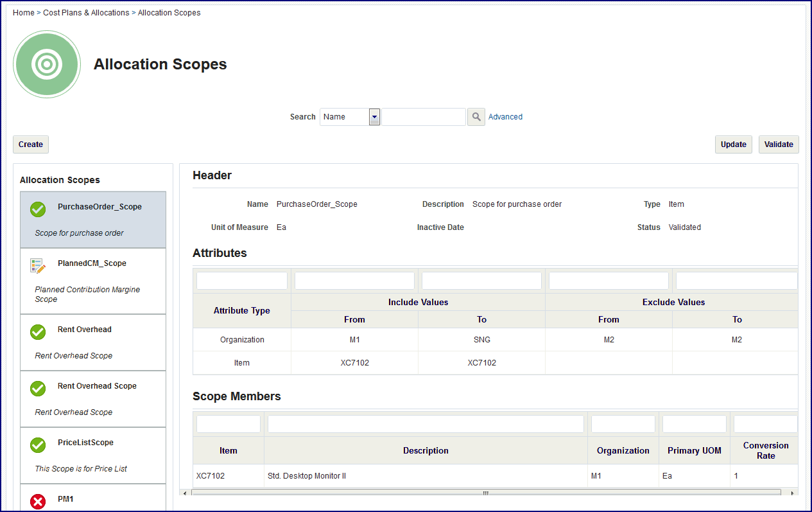Screen dimensions: 812x512
Task: Click the Attribute Type filter field
Action: [242, 281]
